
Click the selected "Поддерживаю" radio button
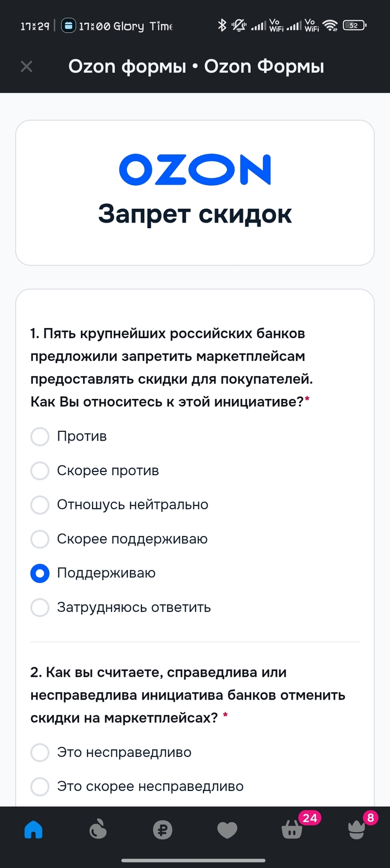pyautogui.click(x=40, y=573)
